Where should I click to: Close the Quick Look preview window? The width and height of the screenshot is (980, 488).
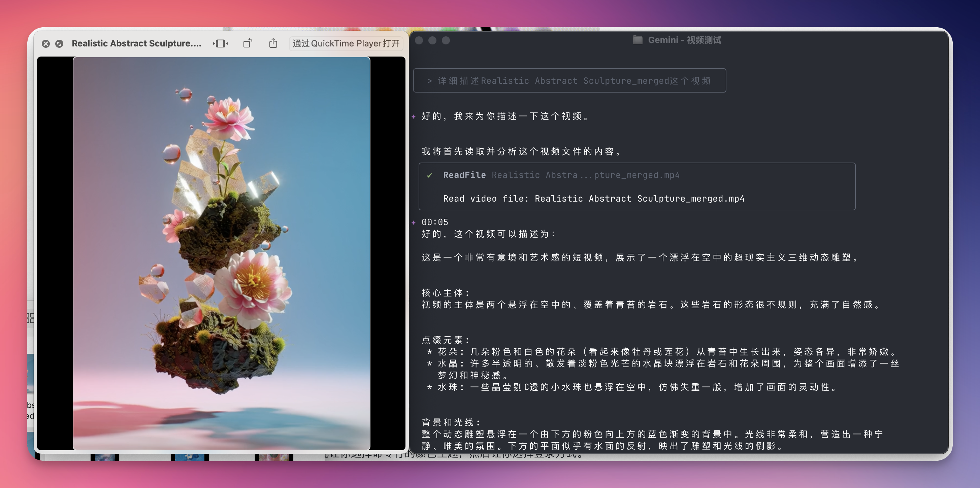(x=46, y=44)
